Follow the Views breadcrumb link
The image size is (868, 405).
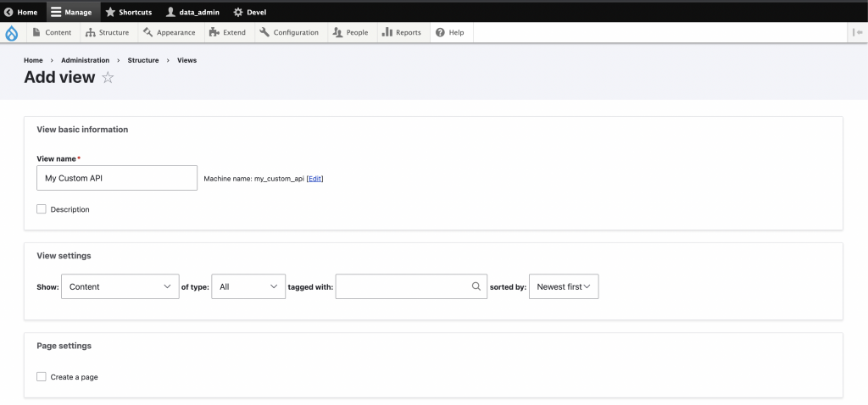coord(186,60)
